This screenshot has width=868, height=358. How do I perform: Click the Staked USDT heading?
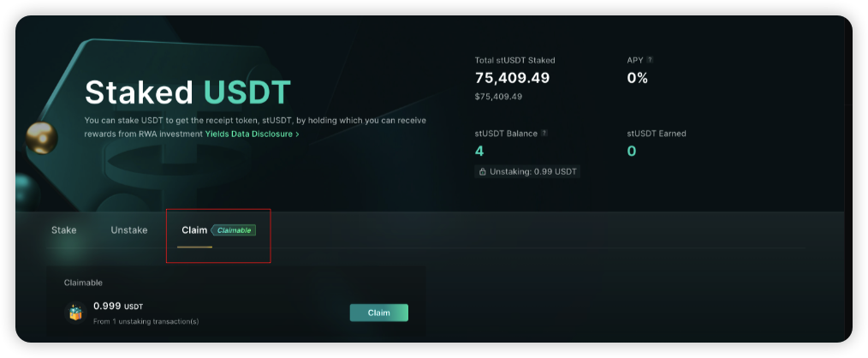click(187, 92)
